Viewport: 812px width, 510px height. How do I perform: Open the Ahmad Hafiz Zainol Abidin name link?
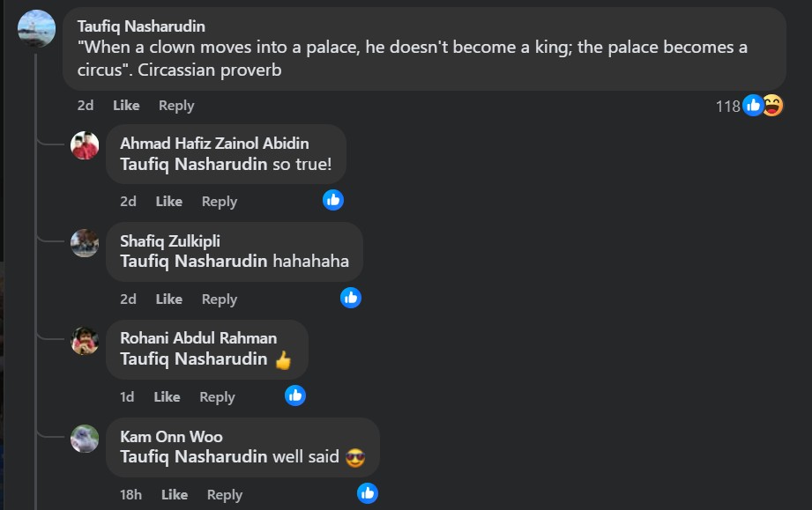(214, 144)
